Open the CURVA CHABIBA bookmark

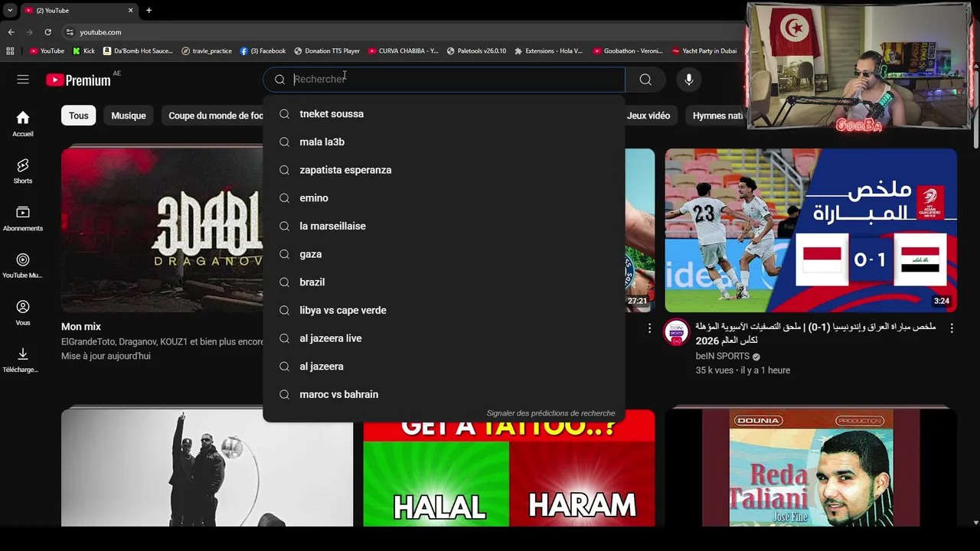[x=403, y=51]
